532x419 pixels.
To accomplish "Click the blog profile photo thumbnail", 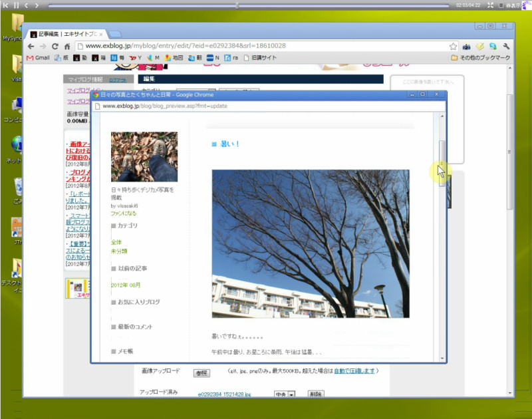I will point(144,157).
